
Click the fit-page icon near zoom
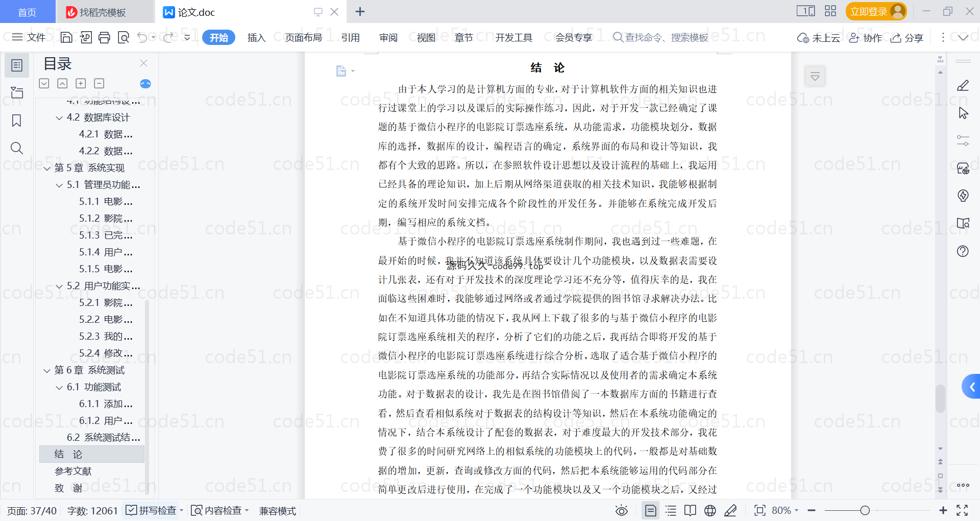[759, 510]
